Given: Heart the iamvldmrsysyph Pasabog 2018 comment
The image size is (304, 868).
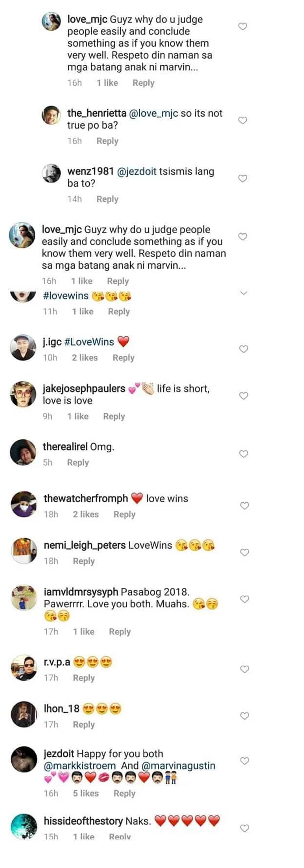Looking at the screenshot, I should (244, 599).
